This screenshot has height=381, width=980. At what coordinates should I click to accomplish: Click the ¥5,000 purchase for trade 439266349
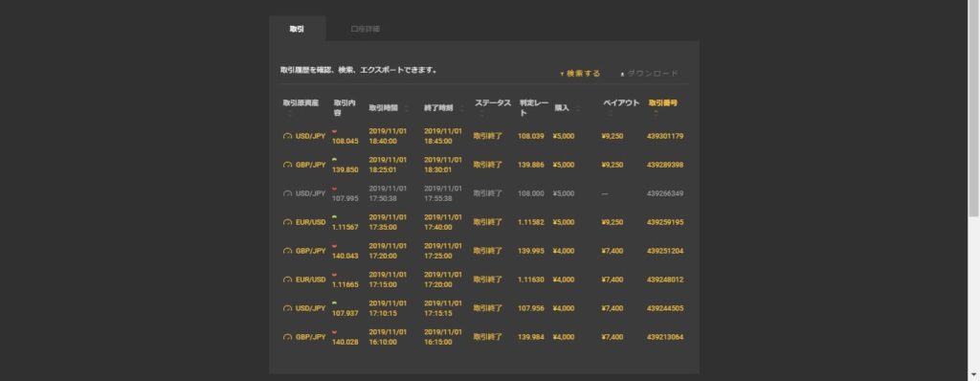click(563, 194)
